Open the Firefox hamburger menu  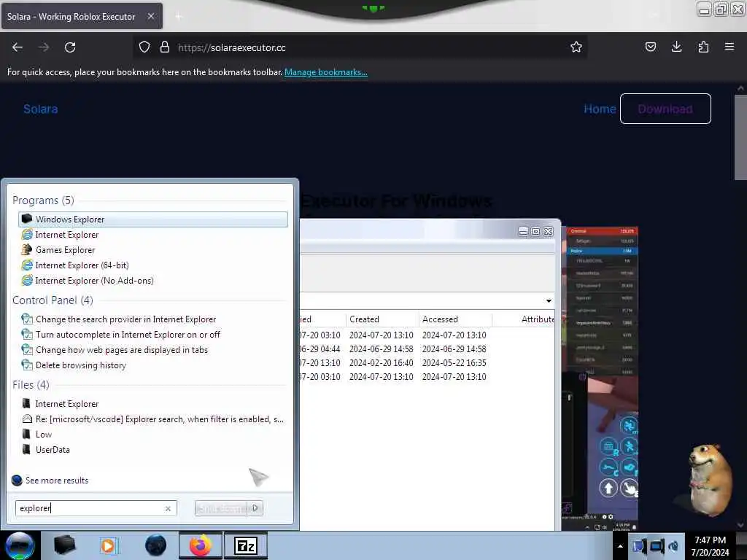tap(729, 47)
